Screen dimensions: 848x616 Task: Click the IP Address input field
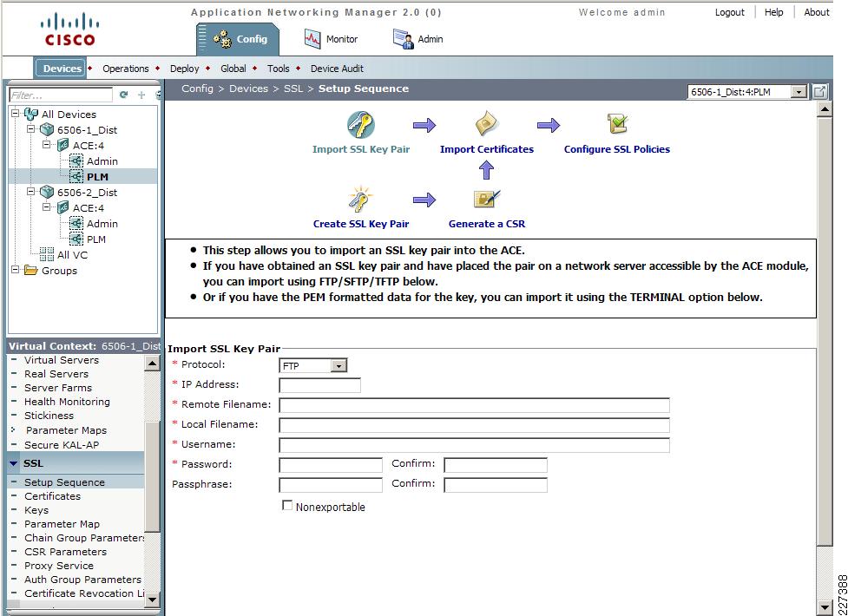coord(319,385)
